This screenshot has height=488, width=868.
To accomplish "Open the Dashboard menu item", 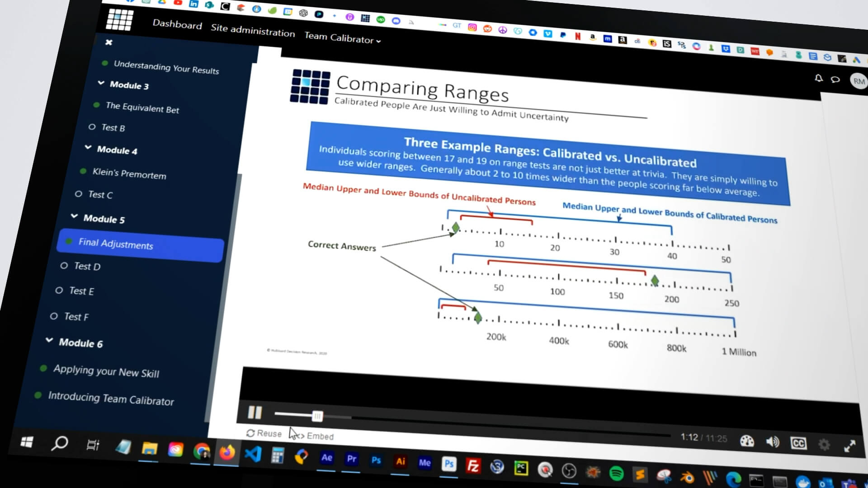I will coord(177,24).
